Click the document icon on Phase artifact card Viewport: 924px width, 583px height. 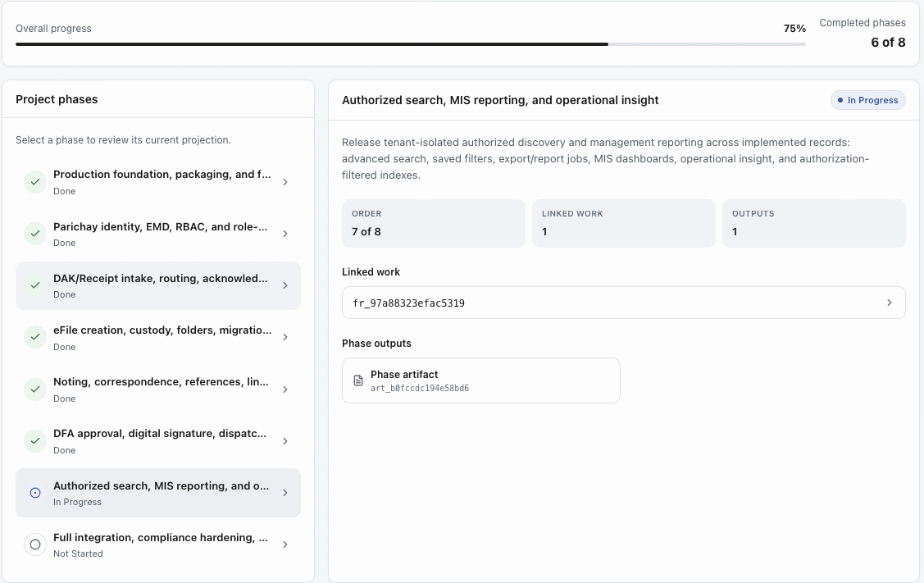coord(358,380)
